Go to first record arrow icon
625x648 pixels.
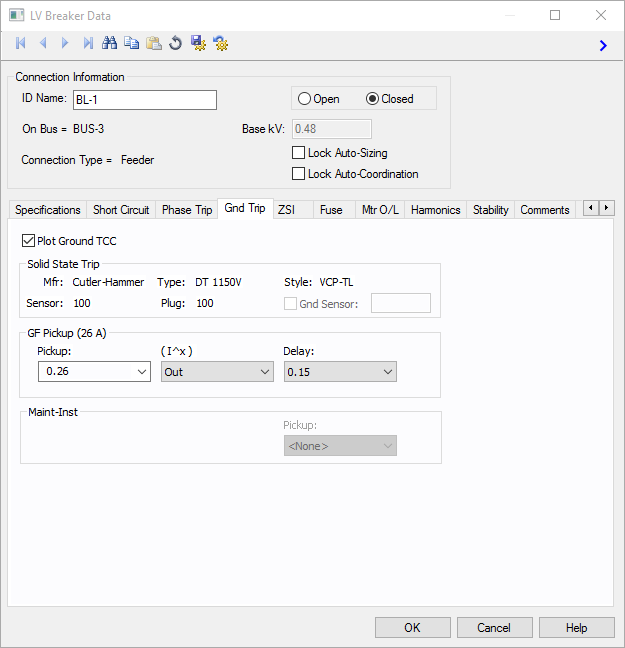(x=21, y=43)
